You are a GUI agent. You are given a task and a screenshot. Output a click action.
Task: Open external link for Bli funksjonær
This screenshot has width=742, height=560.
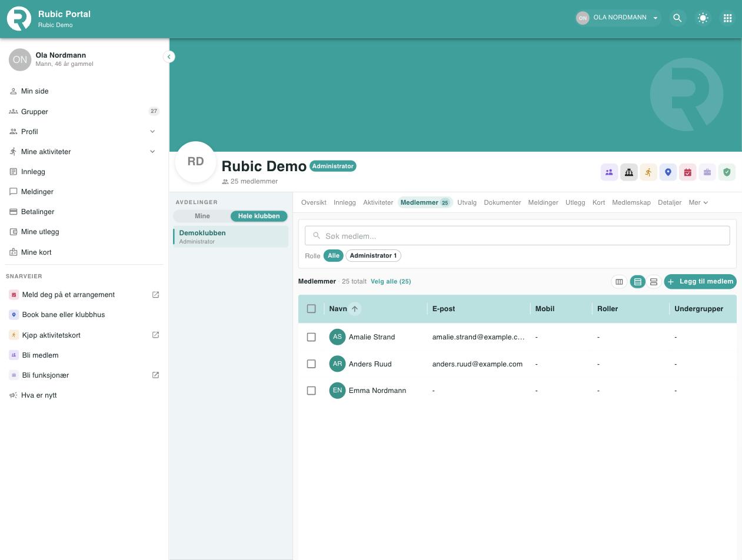click(x=156, y=375)
